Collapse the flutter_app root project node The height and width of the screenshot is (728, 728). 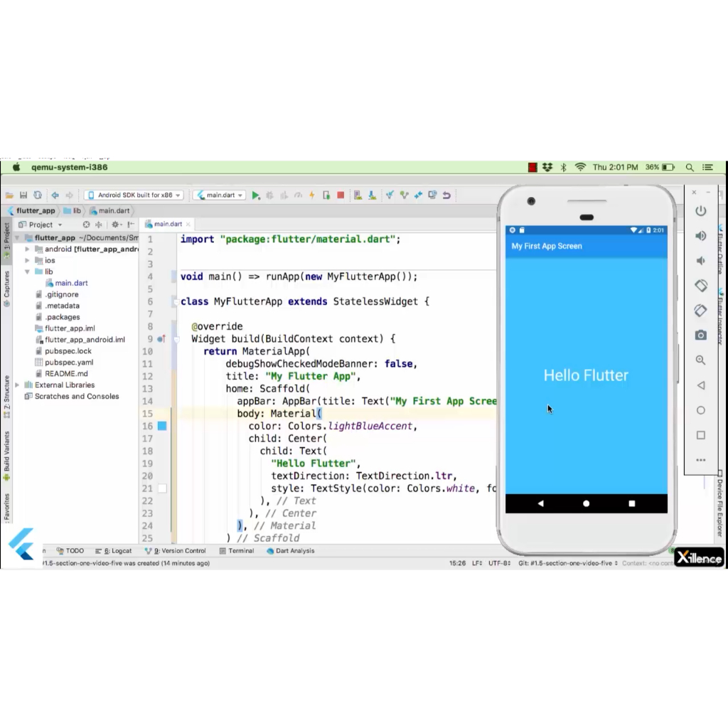[17, 237]
